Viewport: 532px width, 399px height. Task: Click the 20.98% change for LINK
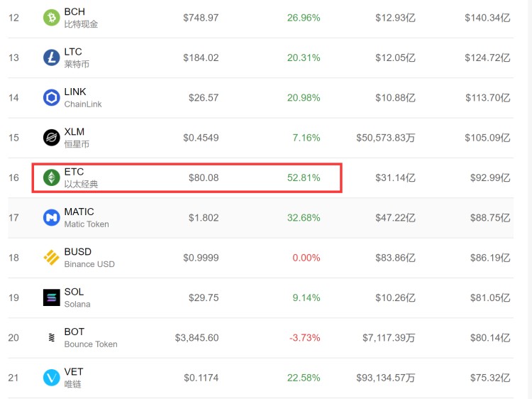click(304, 98)
